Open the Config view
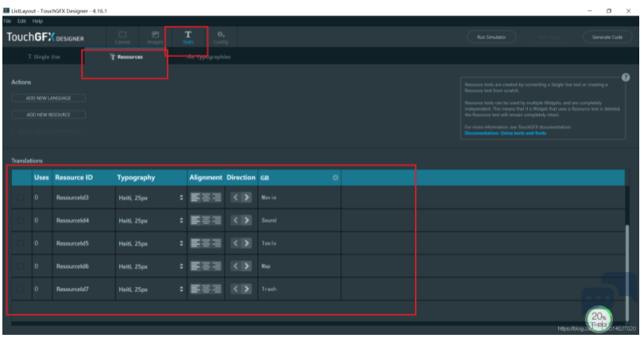This screenshot has width=644, height=338. pyautogui.click(x=220, y=37)
